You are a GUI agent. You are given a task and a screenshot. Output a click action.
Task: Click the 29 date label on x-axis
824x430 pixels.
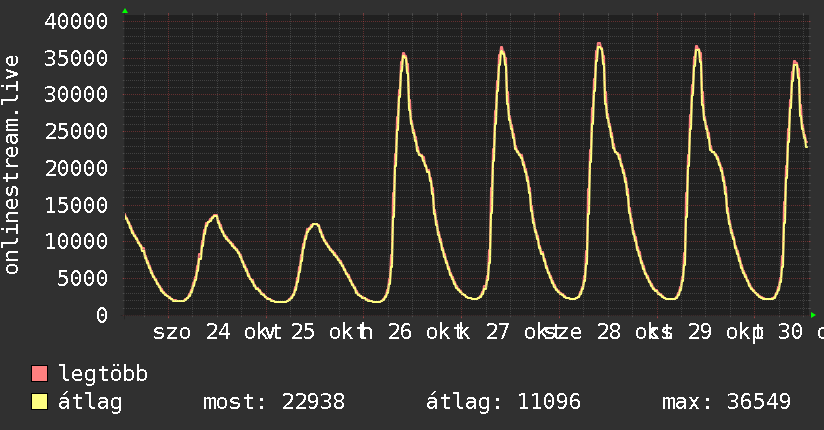click(x=700, y=332)
